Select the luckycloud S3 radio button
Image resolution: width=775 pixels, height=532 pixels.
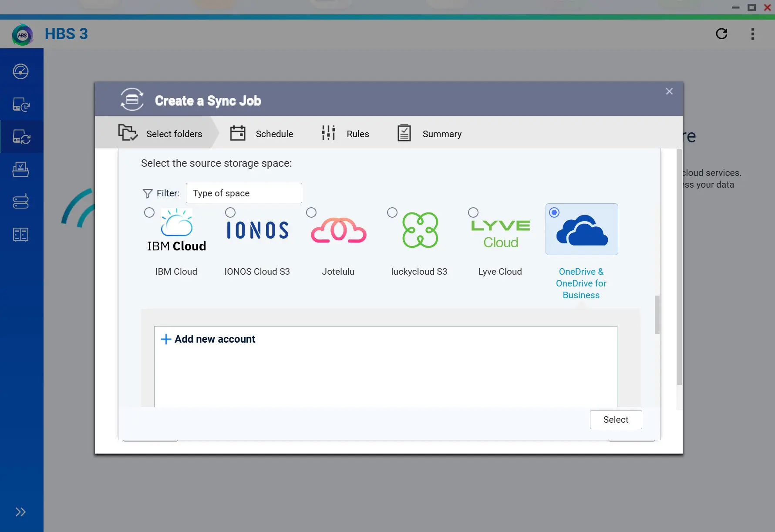point(392,212)
